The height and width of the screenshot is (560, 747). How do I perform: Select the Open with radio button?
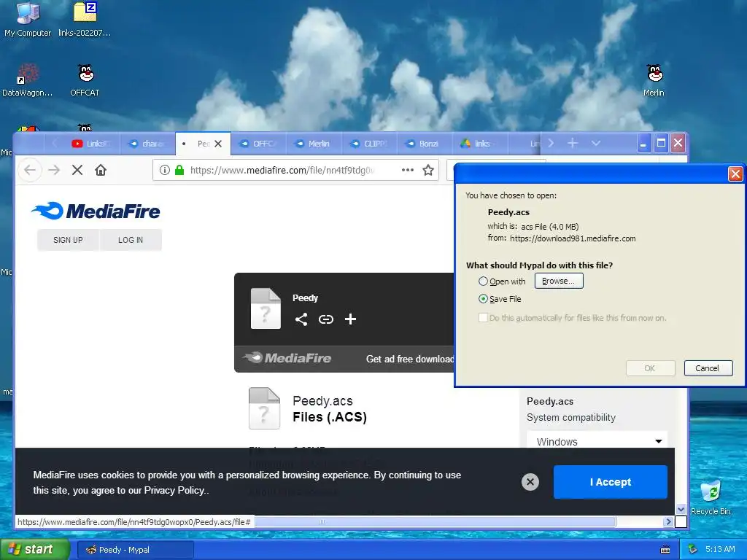pos(483,281)
